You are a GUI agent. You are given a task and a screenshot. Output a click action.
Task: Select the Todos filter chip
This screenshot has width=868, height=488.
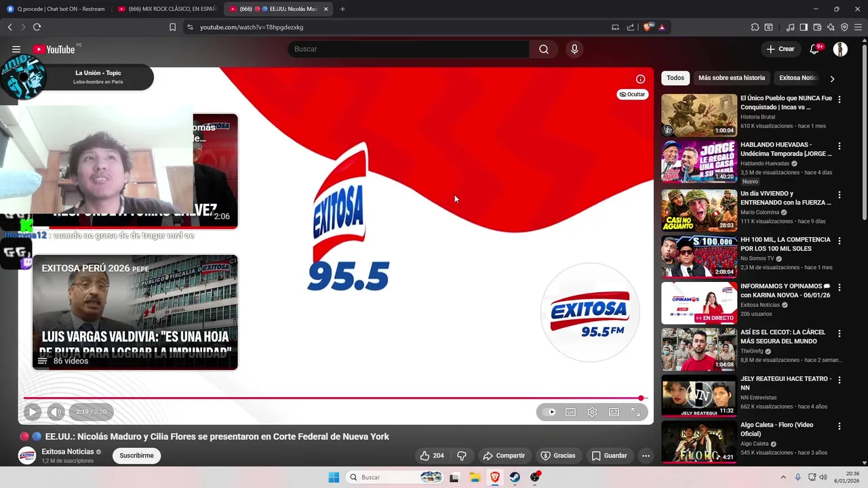click(675, 78)
